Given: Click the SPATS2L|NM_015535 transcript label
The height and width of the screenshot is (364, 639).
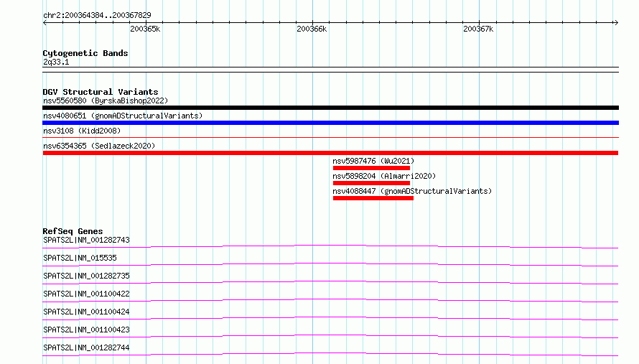Looking at the screenshot, I should pos(80,258).
